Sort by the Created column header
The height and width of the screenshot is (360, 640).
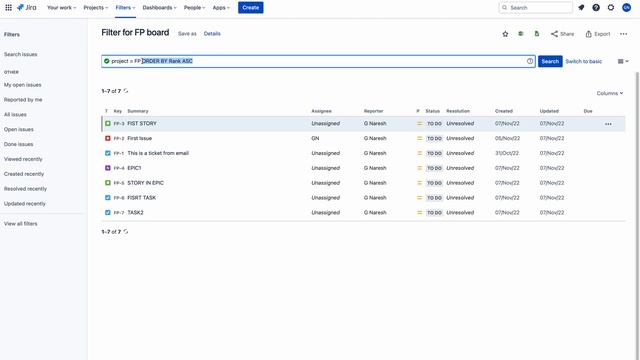pos(504,111)
